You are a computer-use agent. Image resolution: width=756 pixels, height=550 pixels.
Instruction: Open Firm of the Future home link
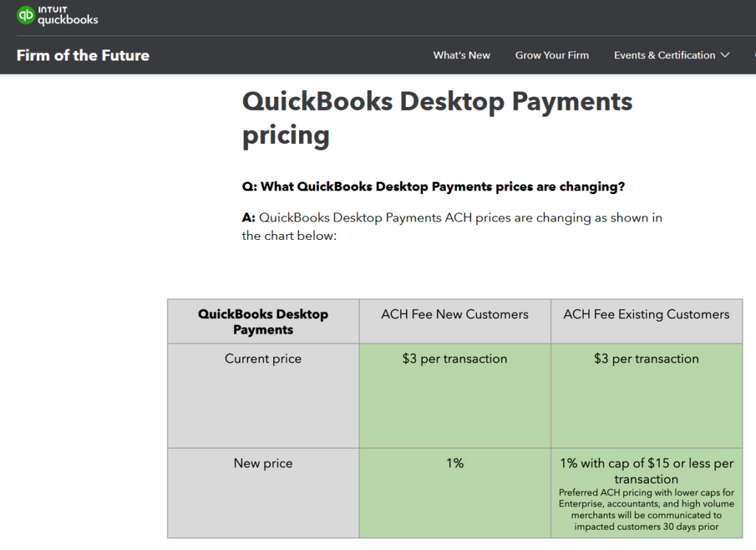(83, 55)
